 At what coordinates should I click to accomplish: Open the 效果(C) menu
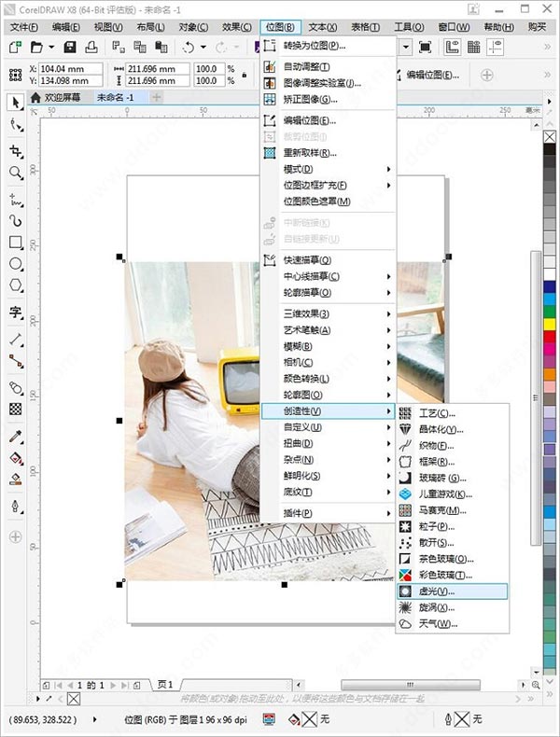tap(237, 27)
